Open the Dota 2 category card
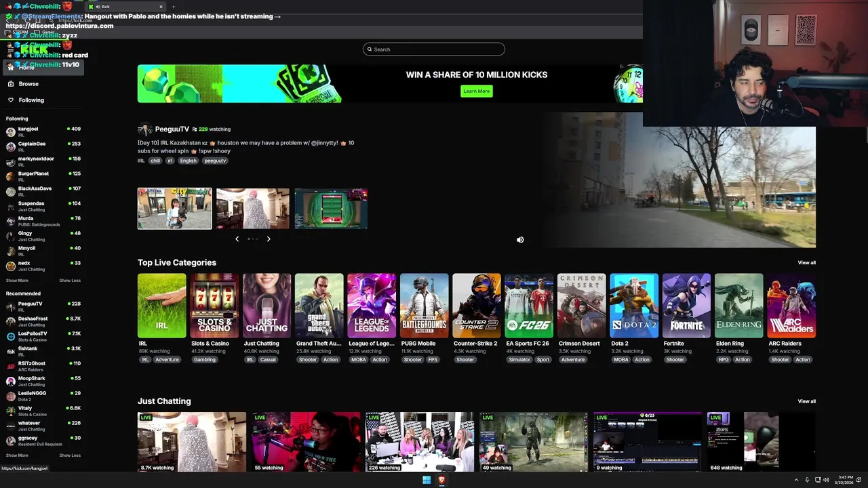 tap(634, 306)
